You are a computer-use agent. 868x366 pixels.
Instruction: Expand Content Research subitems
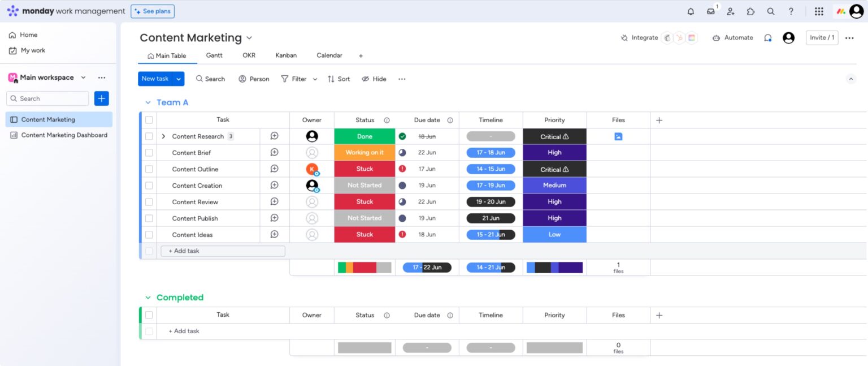click(x=163, y=136)
